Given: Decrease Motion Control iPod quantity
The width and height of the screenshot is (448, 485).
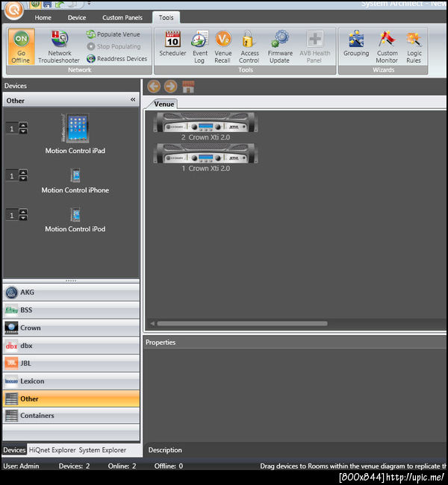Looking at the screenshot, I should pyautogui.click(x=23, y=218).
